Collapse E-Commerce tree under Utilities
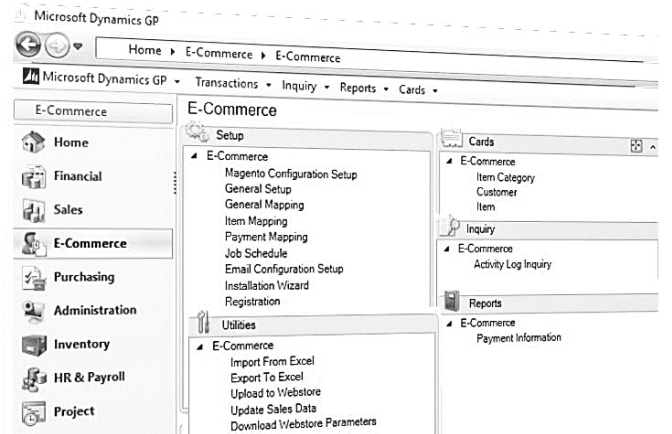Screen dimensions: 672x434 pyautogui.click(x=200, y=347)
